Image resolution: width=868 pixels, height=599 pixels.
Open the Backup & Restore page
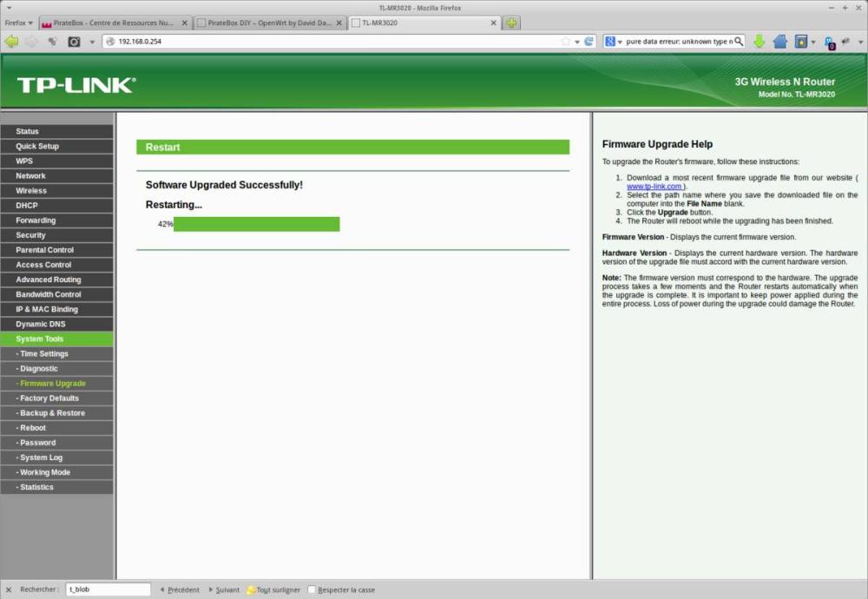[56, 413]
